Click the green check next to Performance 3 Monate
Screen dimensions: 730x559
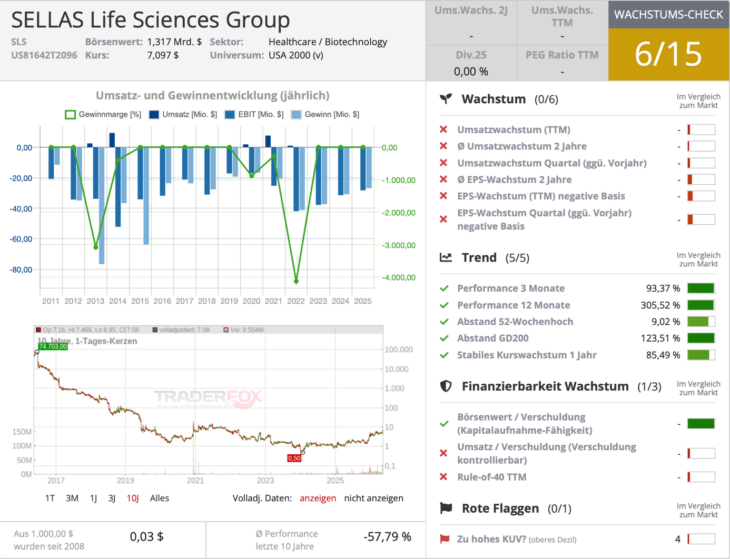pos(444,288)
